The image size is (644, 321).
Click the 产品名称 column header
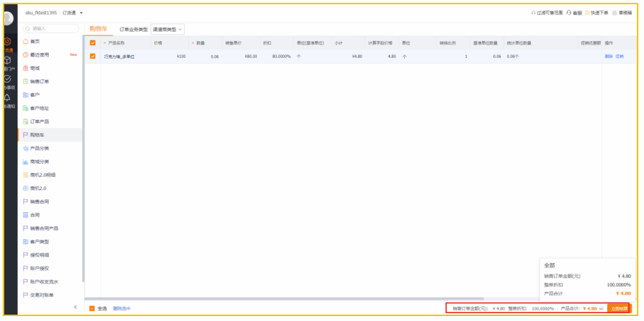pyautogui.click(x=125, y=42)
